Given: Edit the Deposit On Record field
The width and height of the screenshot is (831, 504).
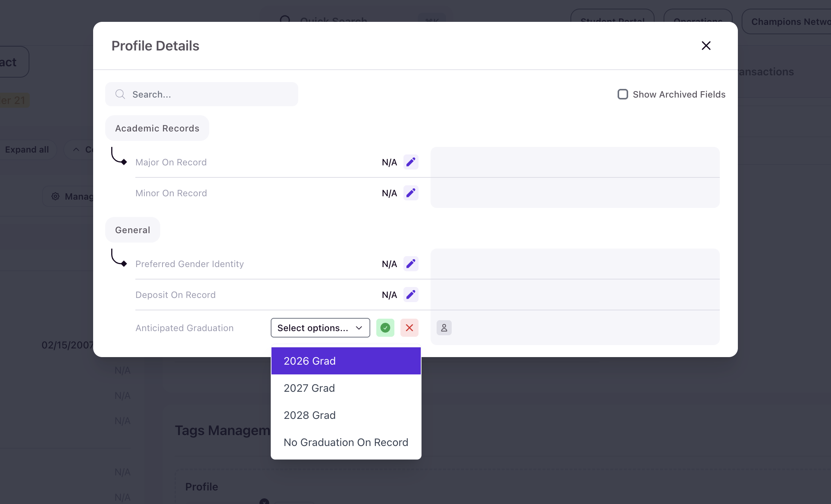Looking at the screenshot, I should (411, 295).
